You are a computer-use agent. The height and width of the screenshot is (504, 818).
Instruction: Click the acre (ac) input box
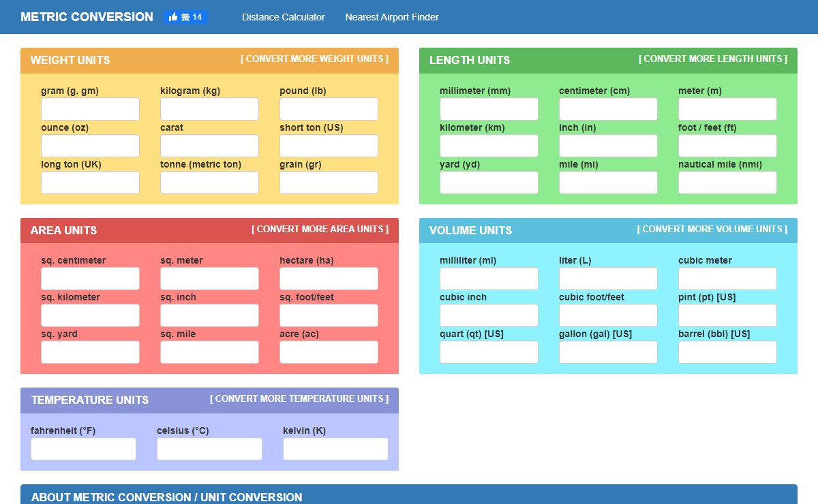coord(329,352)
